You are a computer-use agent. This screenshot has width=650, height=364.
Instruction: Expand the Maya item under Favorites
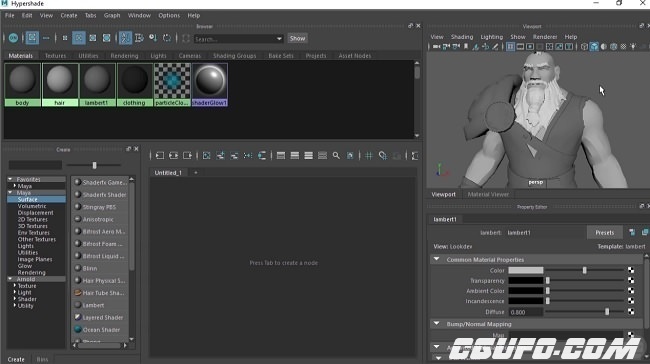15,186
